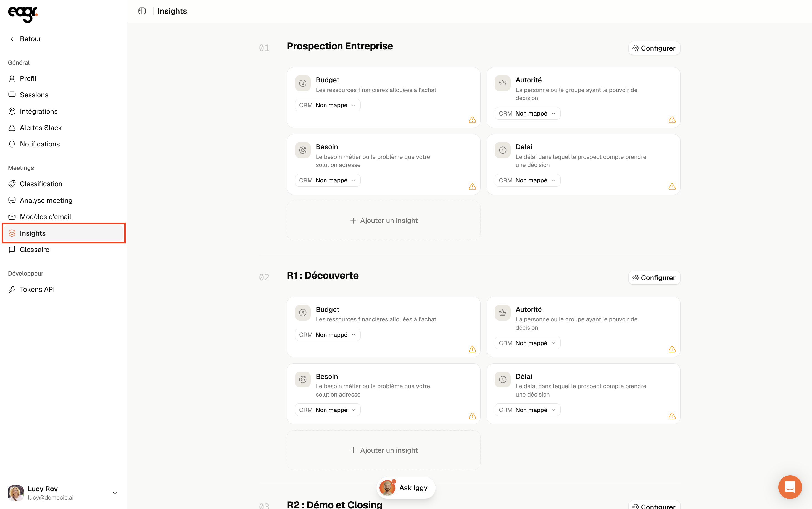Open CRM dropdown on R1 Besoin card
The image size is (812, 509).
click(x=328, y=410)
